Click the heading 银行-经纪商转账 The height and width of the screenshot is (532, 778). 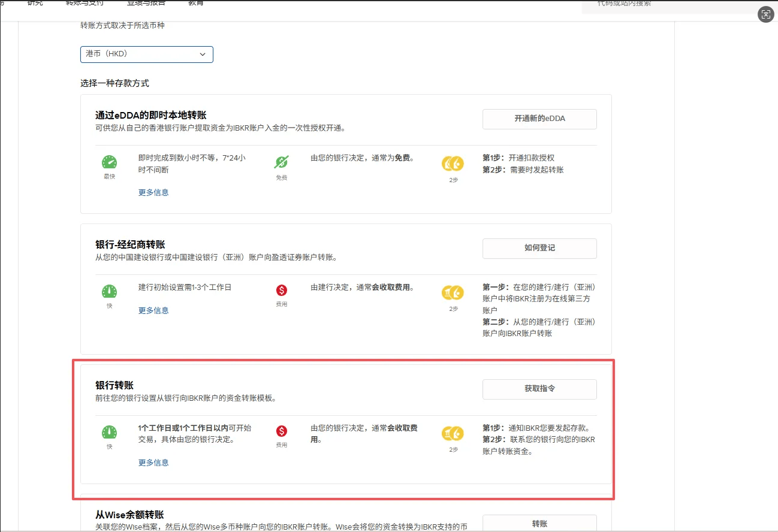click(x=130, y=244)
